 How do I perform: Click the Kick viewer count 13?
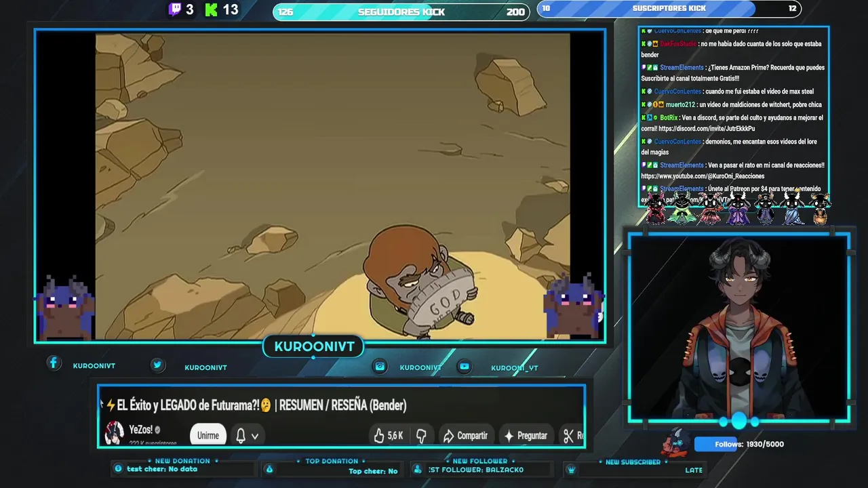click(x=231, y=9)
